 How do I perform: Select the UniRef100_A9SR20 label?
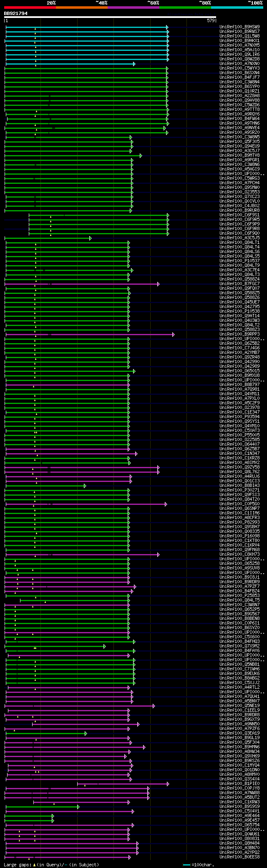pyautogui.click(x=239, y=133)
